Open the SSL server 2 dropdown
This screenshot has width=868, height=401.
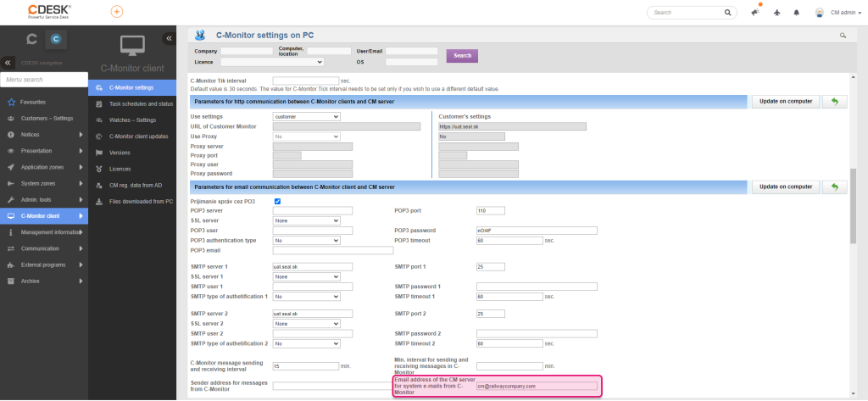coord(307,324)
